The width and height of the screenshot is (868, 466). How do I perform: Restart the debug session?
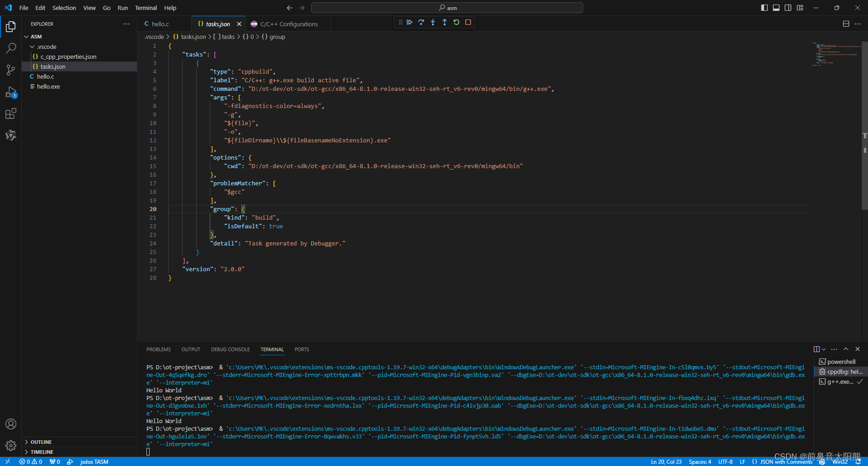[x=457, y=22]
